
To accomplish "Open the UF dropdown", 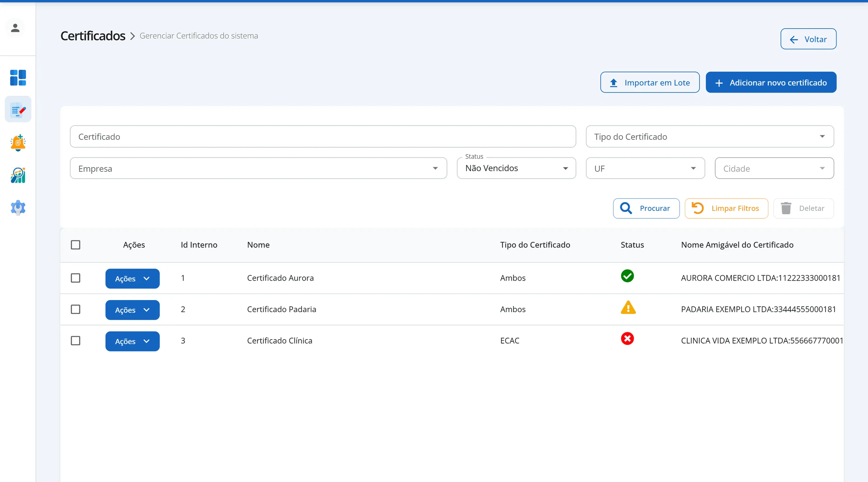I will (645, 168).
